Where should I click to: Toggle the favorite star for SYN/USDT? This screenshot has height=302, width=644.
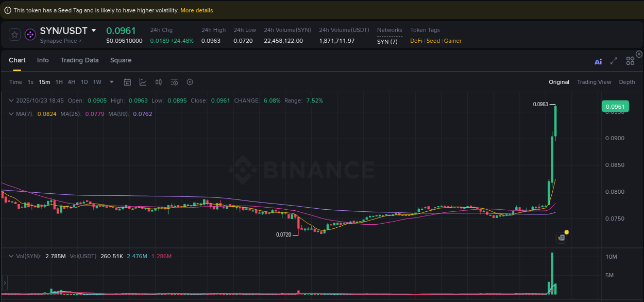(14, 35)
